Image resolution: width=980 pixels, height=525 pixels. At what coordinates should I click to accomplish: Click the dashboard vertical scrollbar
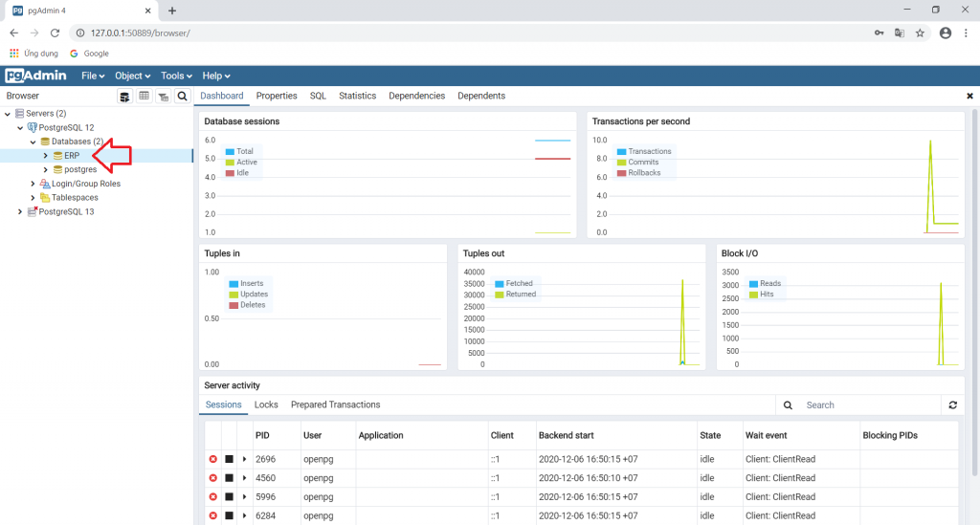(974, 294)
